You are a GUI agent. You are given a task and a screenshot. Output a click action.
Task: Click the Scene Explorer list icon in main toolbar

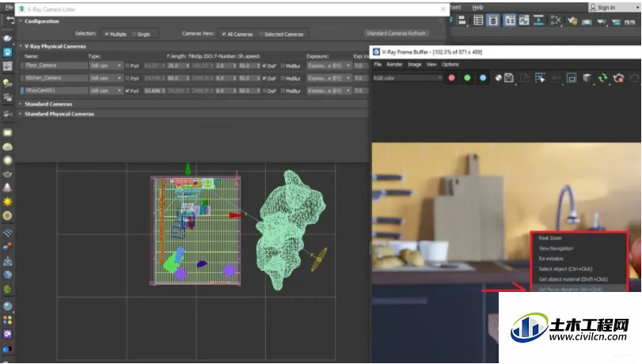tap(478, 21)
